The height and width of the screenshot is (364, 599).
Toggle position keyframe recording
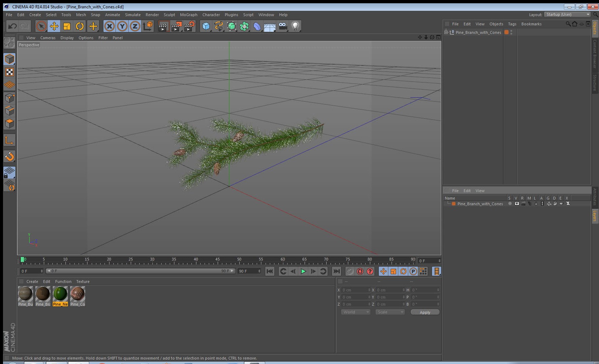(x=383, y=271)
